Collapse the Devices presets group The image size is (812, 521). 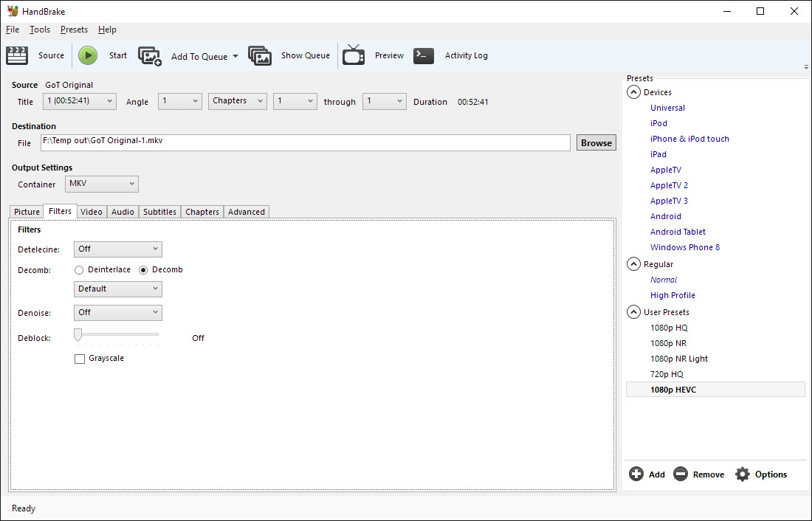pos(633,92)
